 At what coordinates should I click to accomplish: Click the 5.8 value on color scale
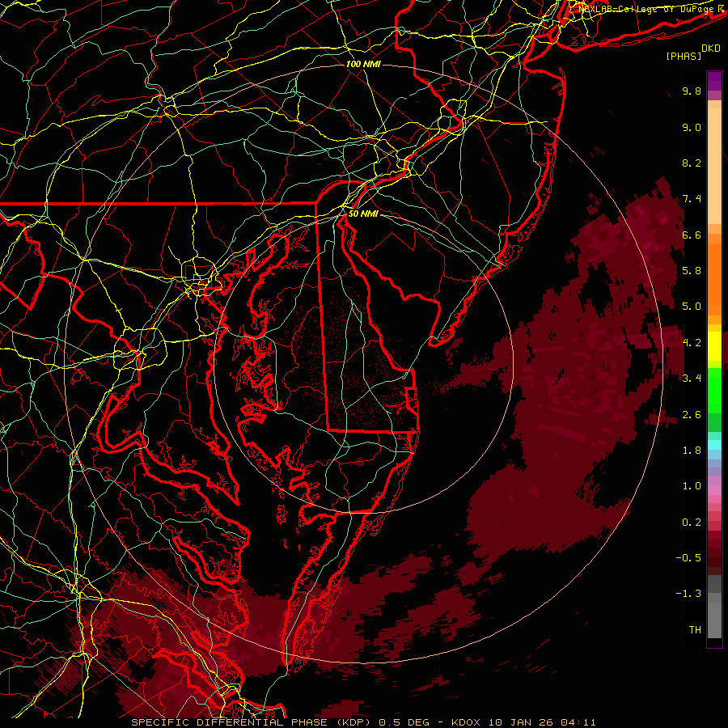(692, 271)
